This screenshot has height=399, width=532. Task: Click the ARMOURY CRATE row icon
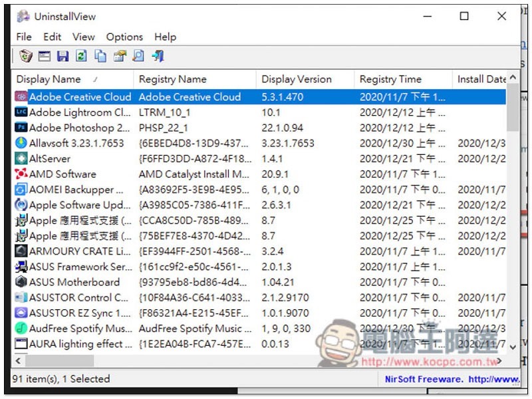pos(21,251)
